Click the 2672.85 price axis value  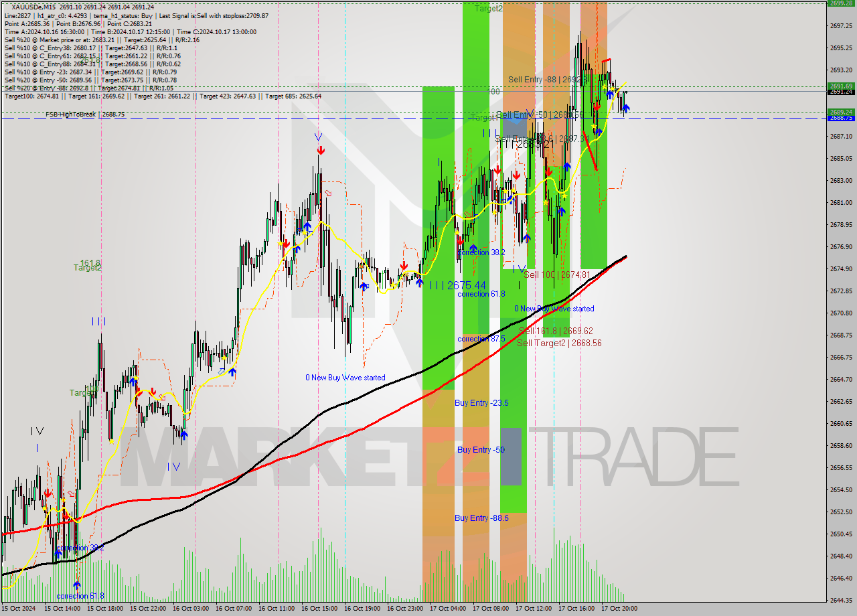pyautogui.click(x=841, y=291)
